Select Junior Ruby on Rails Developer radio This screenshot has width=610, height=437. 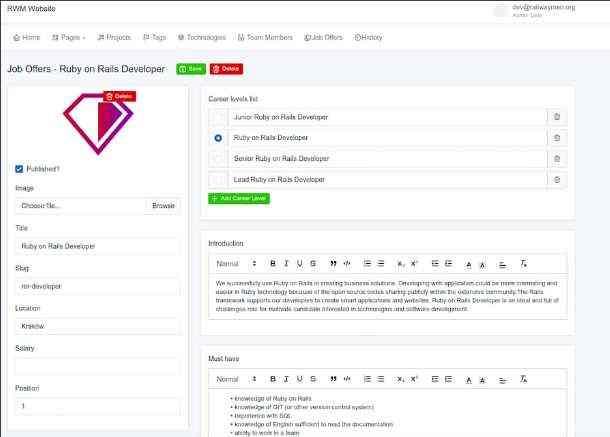click(218, 117)
